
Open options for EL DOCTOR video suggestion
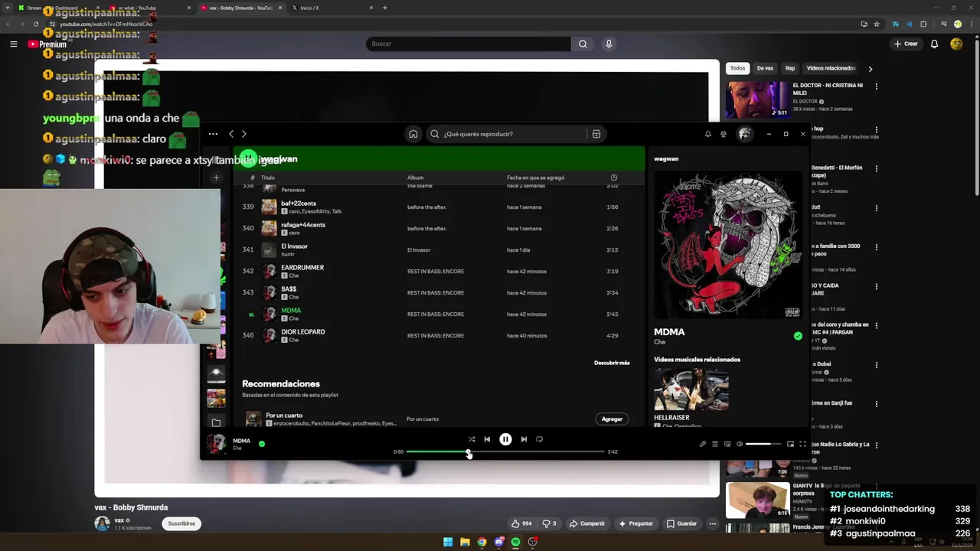coord(877,86)
